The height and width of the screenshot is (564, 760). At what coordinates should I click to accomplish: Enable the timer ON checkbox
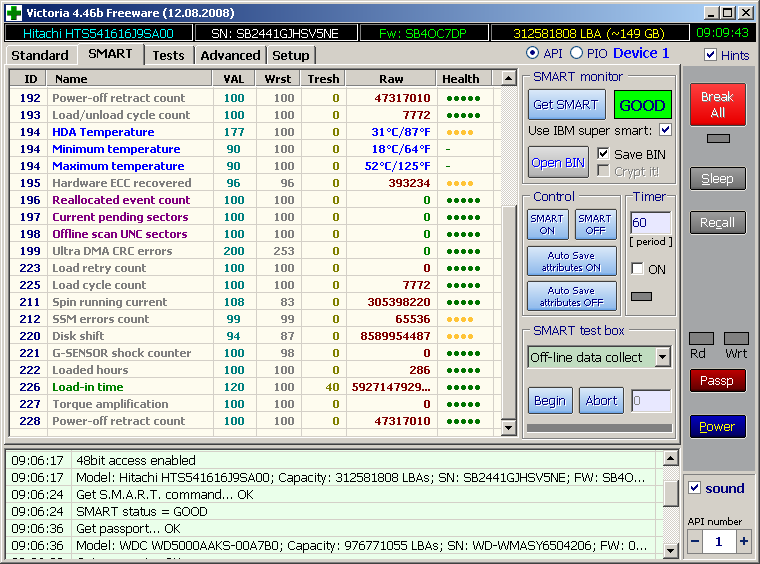click(637, 269)
